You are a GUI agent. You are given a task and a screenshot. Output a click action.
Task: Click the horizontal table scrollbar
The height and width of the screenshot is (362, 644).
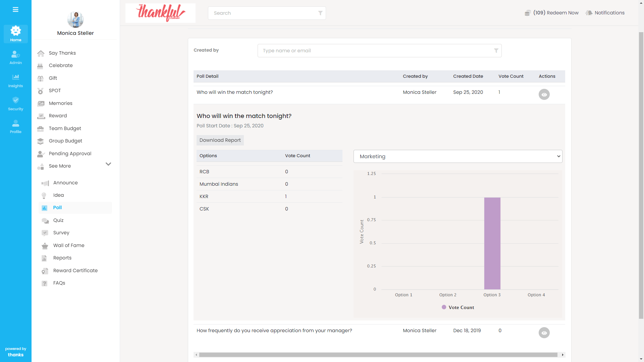tap(378, 355)
